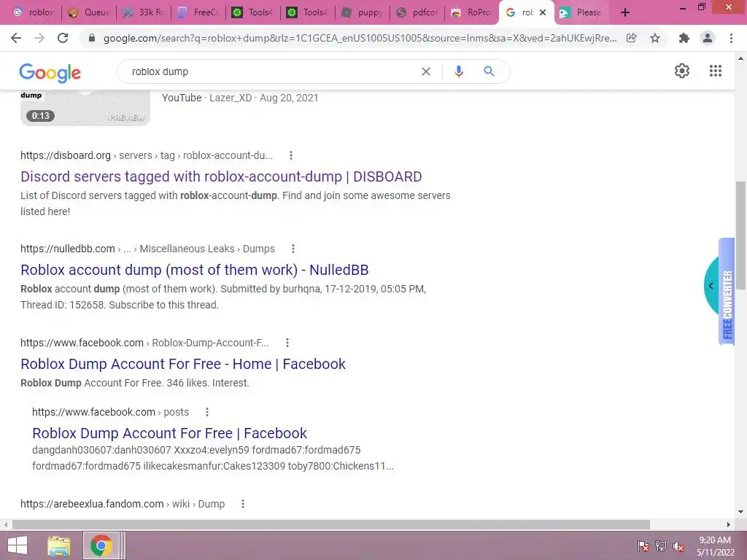Bookmark this page with the star icon
Viewport: 747px width, 560px height.
tap(655, 38)
